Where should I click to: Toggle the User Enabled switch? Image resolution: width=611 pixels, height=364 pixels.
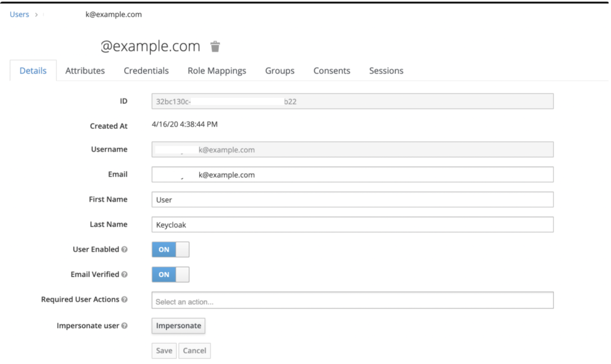pos(171,249)
